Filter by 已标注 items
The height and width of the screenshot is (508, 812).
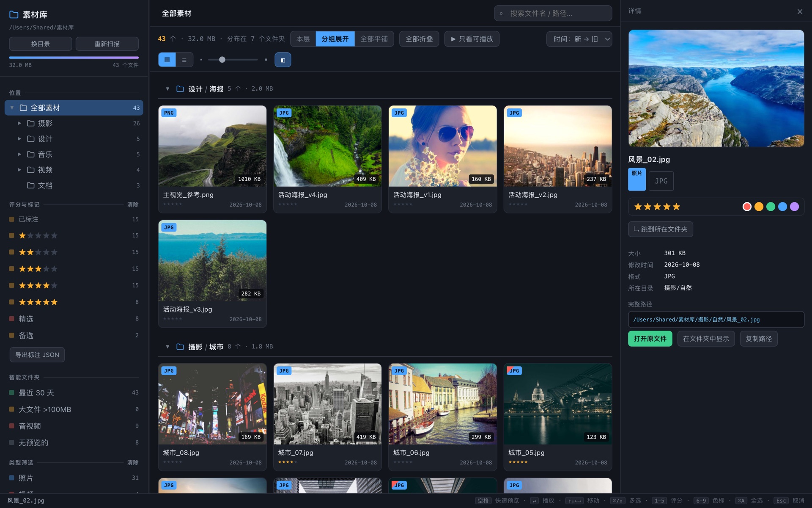coord(74,219)
